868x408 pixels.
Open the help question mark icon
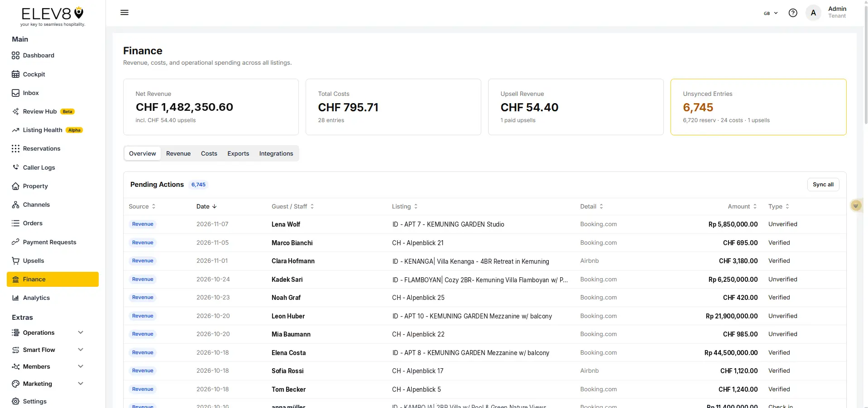(793, 13)
